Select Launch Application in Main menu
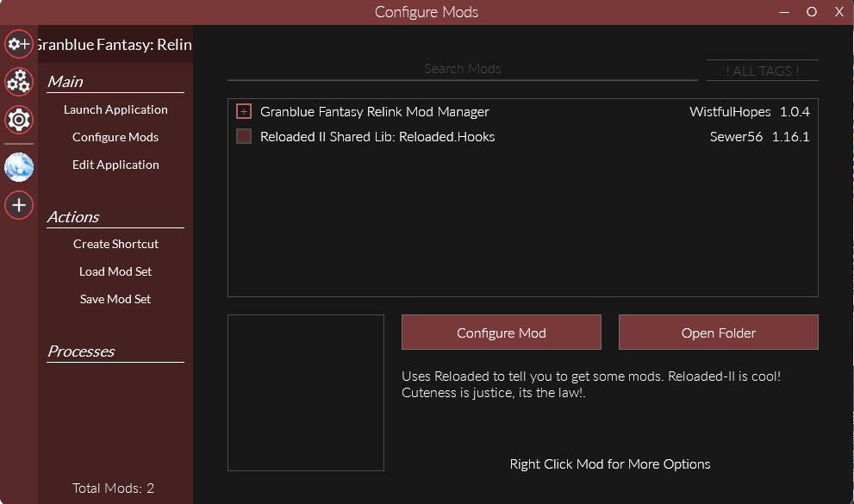Image resolution: width=854 pixels, height=504 pixels. [x=115, y=109]
